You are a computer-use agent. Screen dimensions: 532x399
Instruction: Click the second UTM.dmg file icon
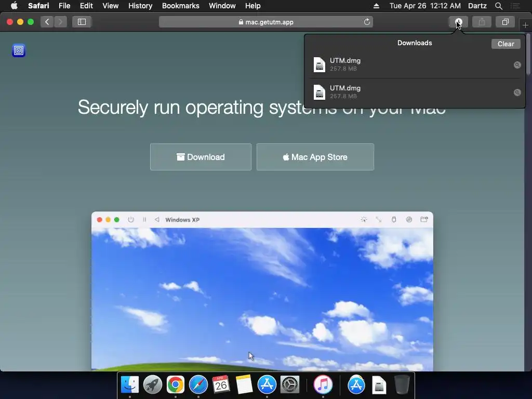319,92
